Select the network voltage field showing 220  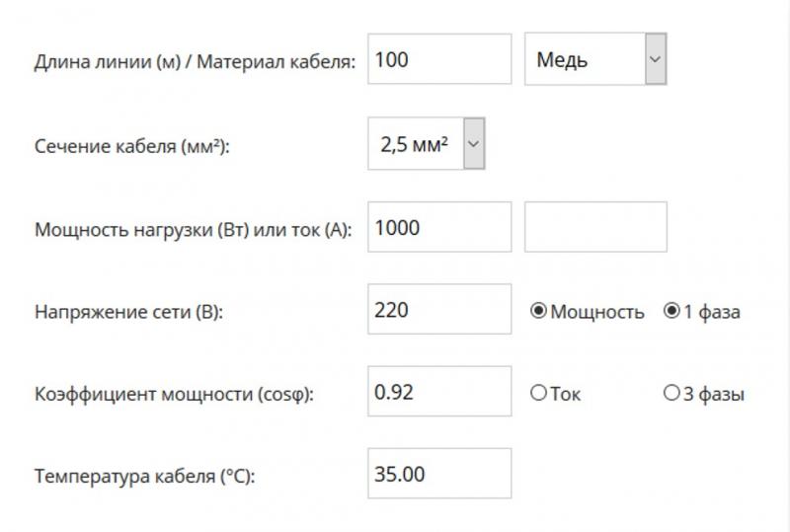click(438, 311)
